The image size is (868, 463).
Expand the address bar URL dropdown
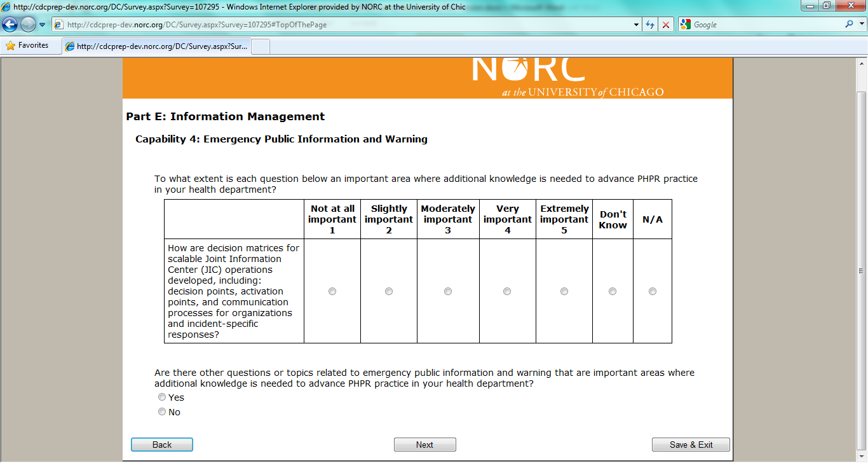(x=637, y=25)
